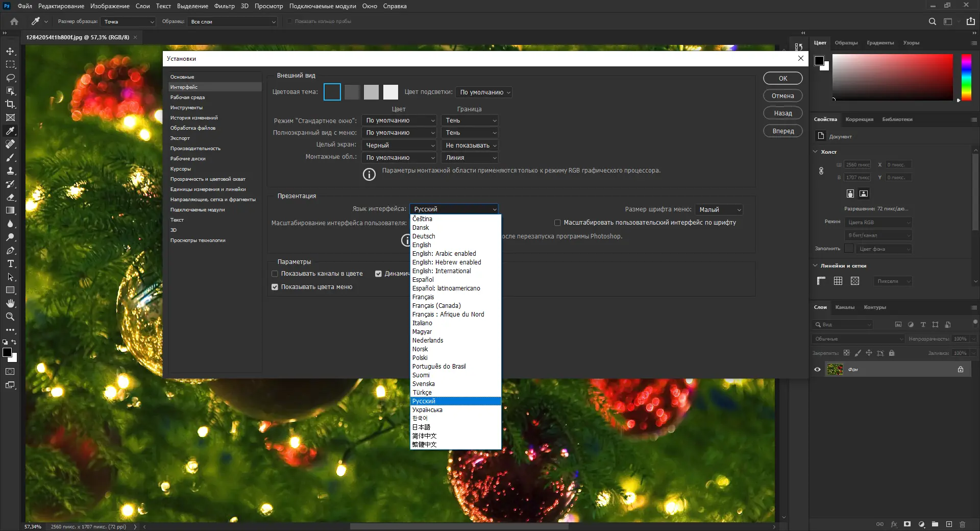The height and width of the screenshot is (531, 980).
Task: Click the add layer style fx icon
Action: click(894, 524)
